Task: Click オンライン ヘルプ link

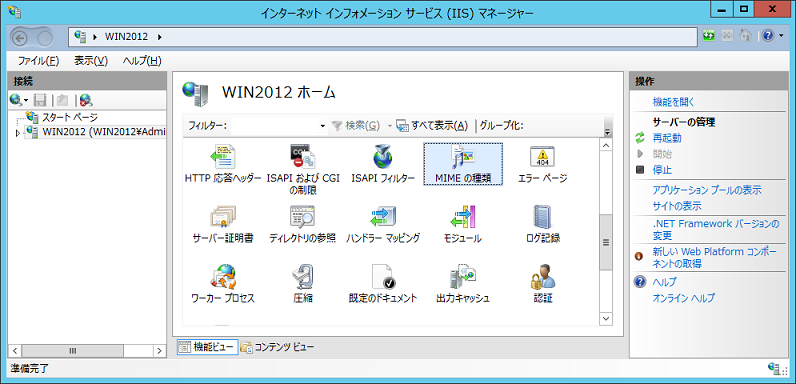Action: pyautogui.click(x=683, y=298)
